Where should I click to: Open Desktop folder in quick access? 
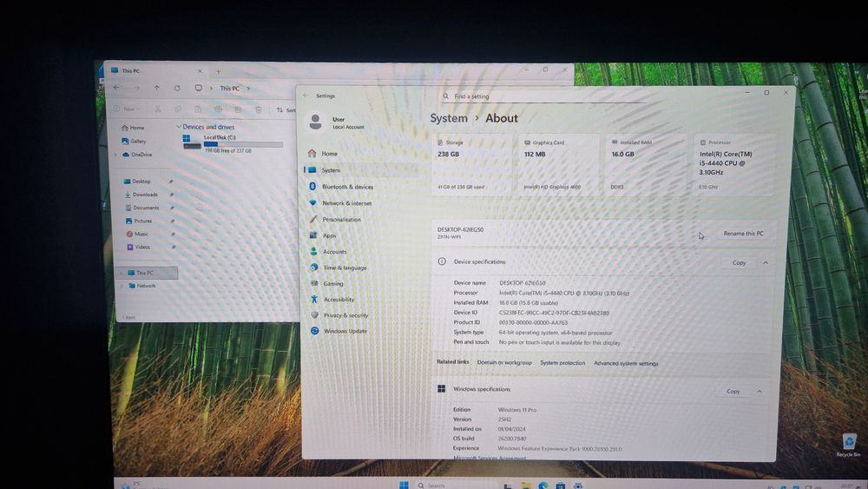pos(137,182)
